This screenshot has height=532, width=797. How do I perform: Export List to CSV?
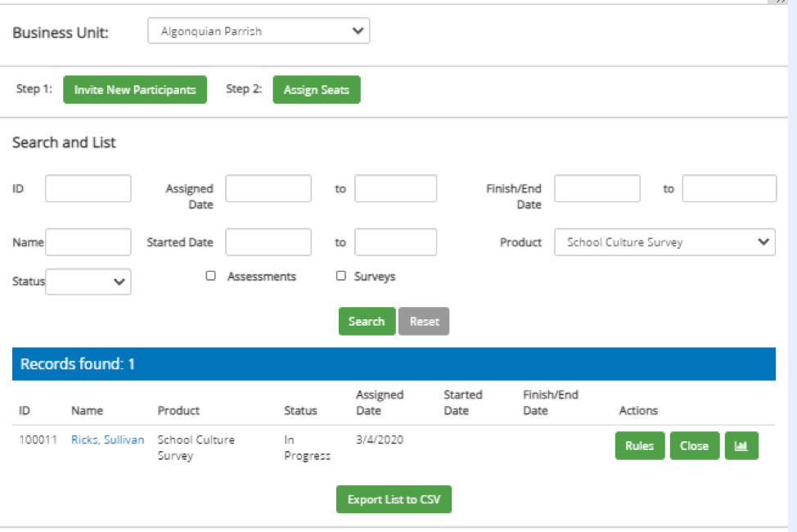394,499
